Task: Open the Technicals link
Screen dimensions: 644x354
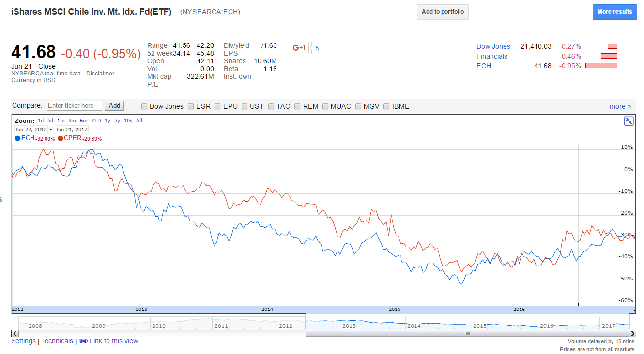Action: click(57, 341)
